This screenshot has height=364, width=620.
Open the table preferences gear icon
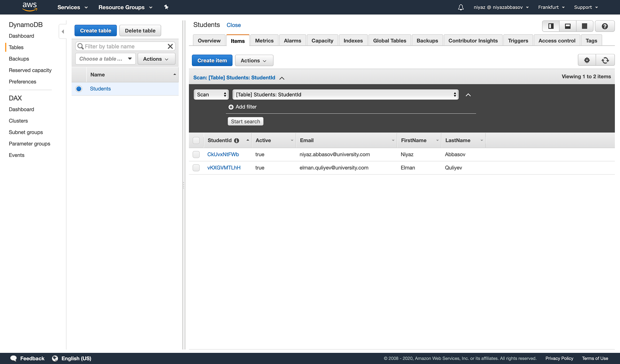click(x=587, y=60)
